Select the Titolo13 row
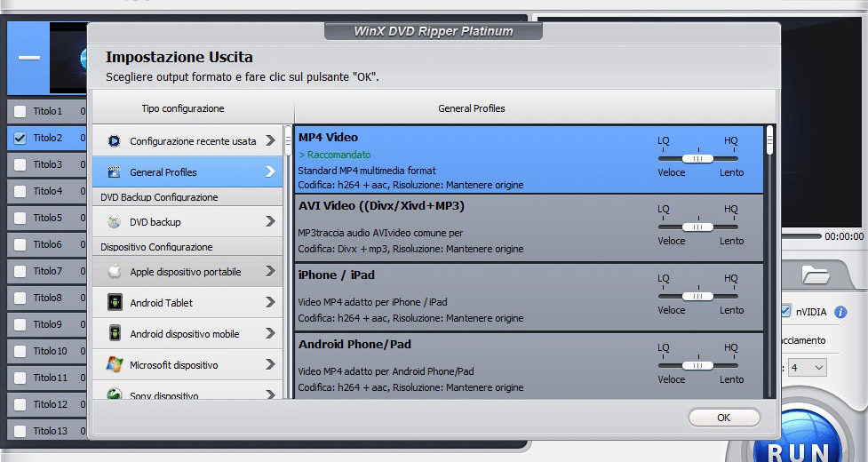 [x=46, y=431]
